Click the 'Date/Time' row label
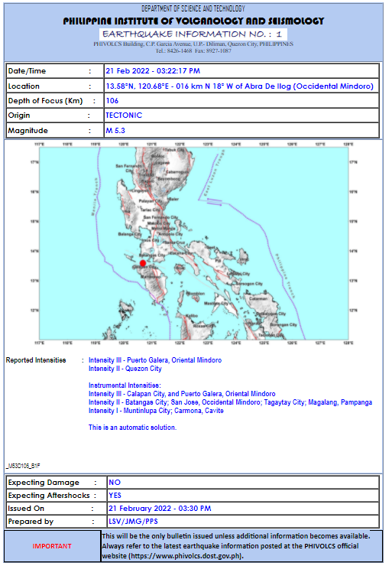Viewport: 392px width, 579px height. point(27,71)
